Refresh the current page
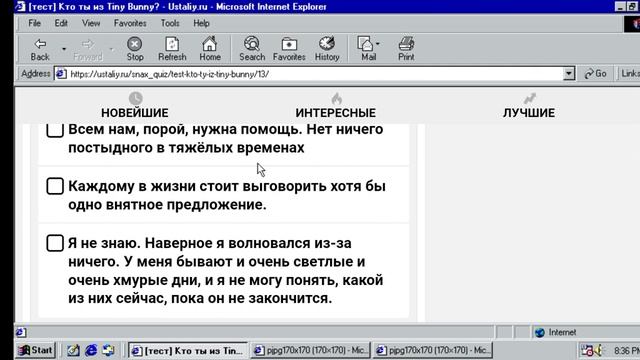Image resolution: width=640 pixels, height=360 pixels. 172,49
